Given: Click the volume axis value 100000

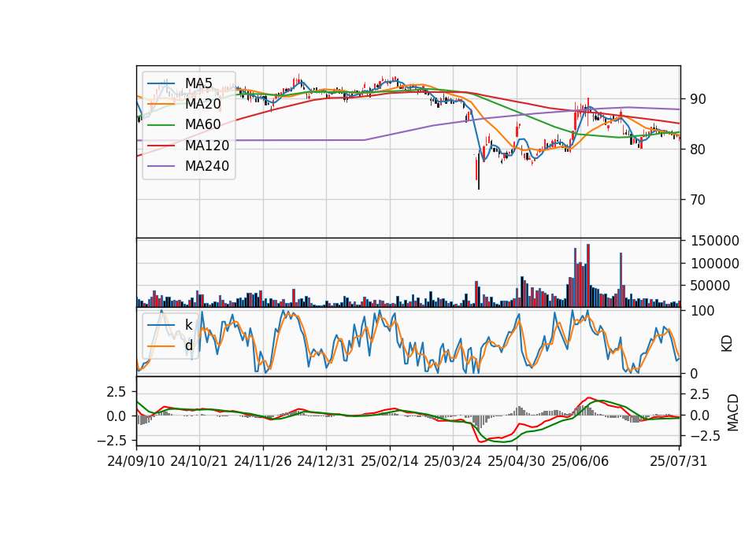Looking at the screenshot, I should click(x=714, y=264).
